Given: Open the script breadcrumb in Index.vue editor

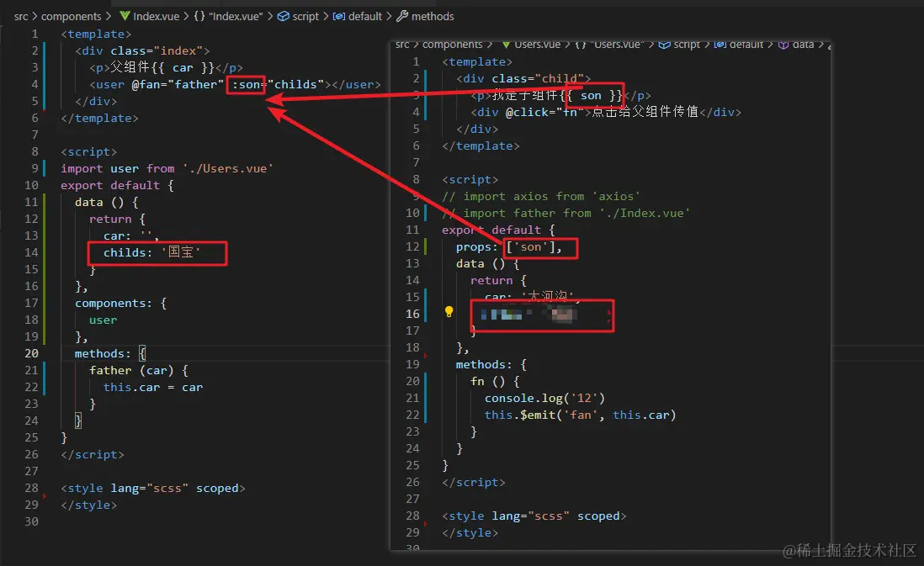Looking at the screenshot, I should [x=305, y=17].
